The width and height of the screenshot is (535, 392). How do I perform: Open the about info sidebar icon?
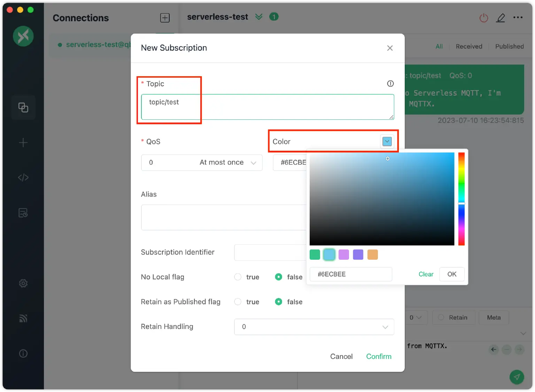click(23, 354)
